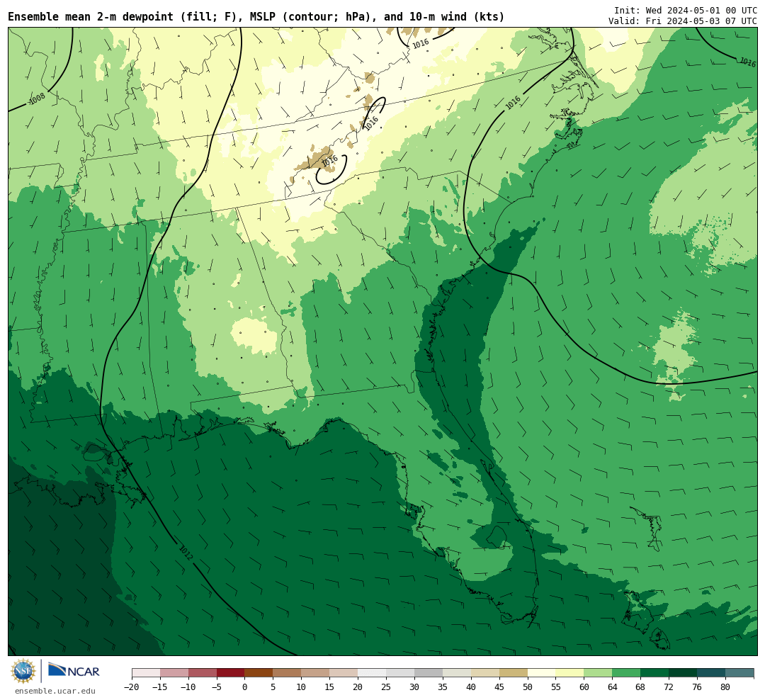765x700 pixels.
Task: Click the colorbar tick label -20
Action: [132, 687]
